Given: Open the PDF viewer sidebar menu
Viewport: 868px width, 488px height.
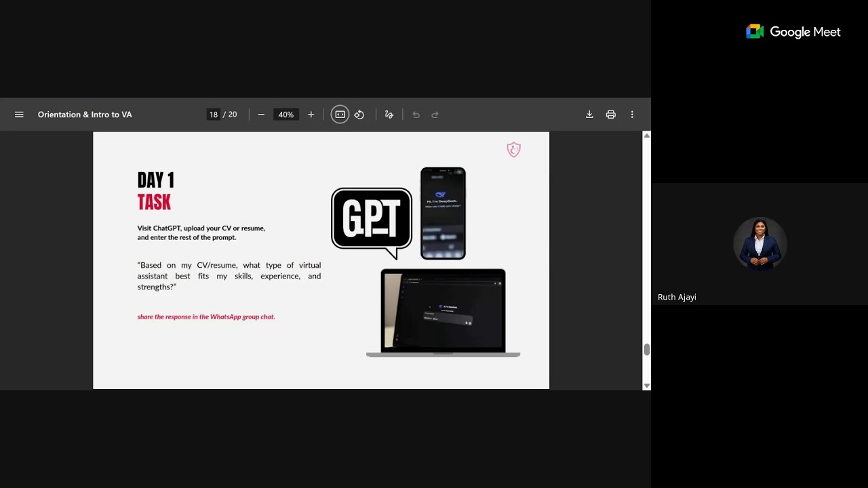Looking at the screenshot, I should (x=19, y=115).
